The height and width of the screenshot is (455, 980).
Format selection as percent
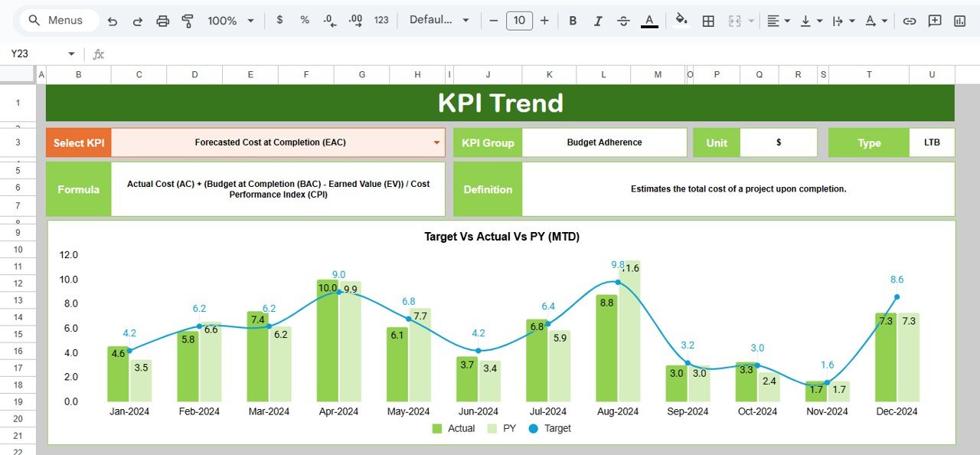tap(304, 21)
